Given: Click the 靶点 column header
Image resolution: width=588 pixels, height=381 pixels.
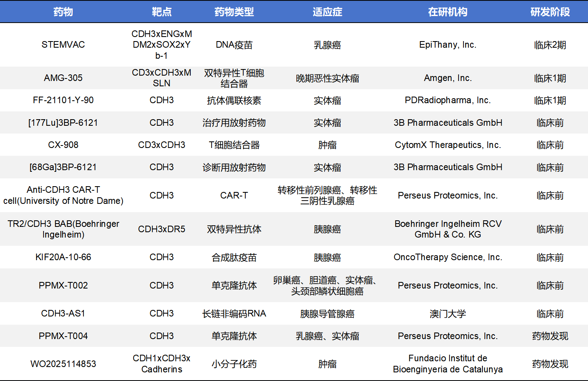Looking at the screenshot, I should tap(161, 12).
